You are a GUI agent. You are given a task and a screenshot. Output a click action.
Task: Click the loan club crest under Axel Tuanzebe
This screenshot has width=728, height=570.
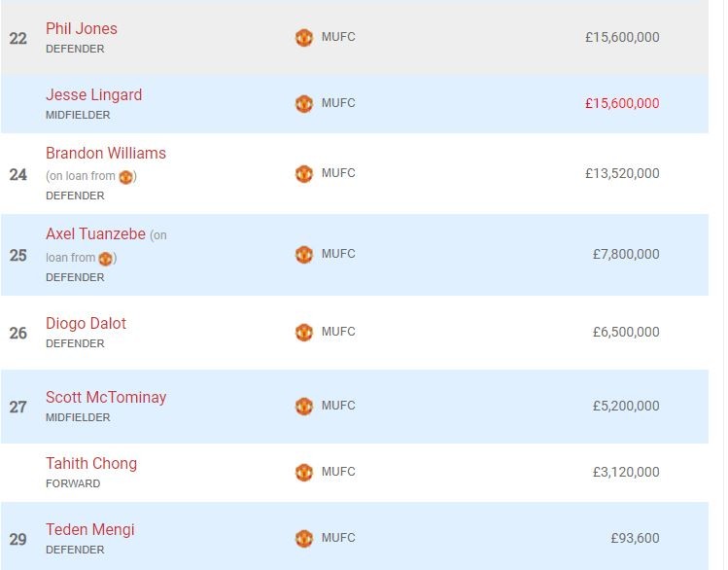tap(106, 259)
